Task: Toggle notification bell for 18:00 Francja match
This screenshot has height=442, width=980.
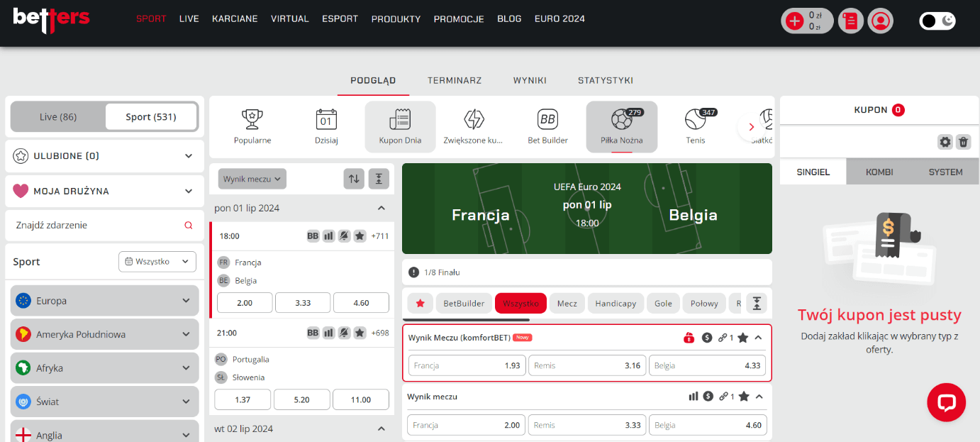Action: point(344,236)
